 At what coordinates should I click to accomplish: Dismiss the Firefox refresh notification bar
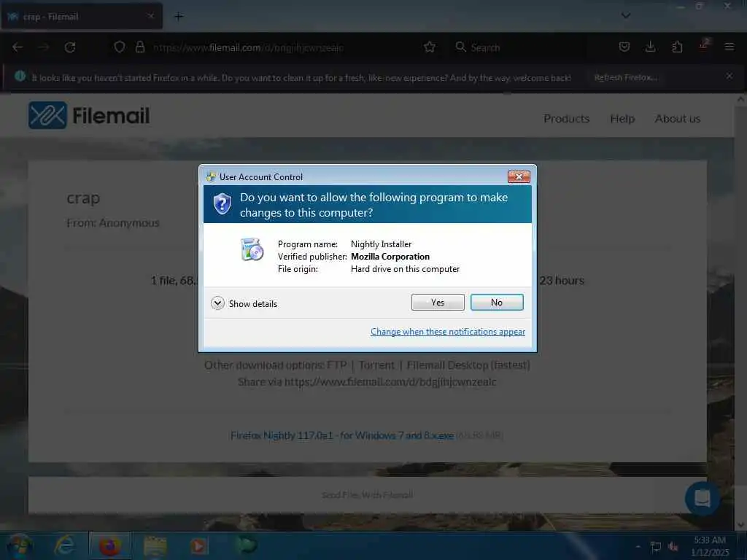[729, 76]
